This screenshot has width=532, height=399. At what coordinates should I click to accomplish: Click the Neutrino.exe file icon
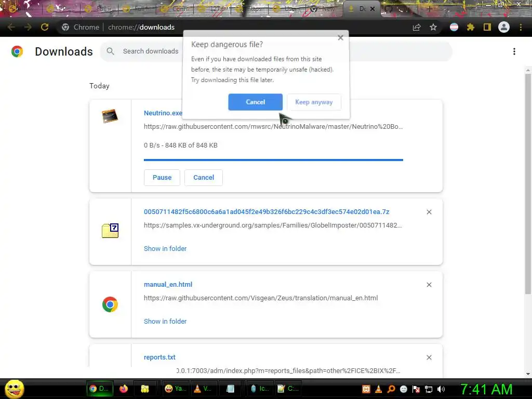(x=110, y=116)
